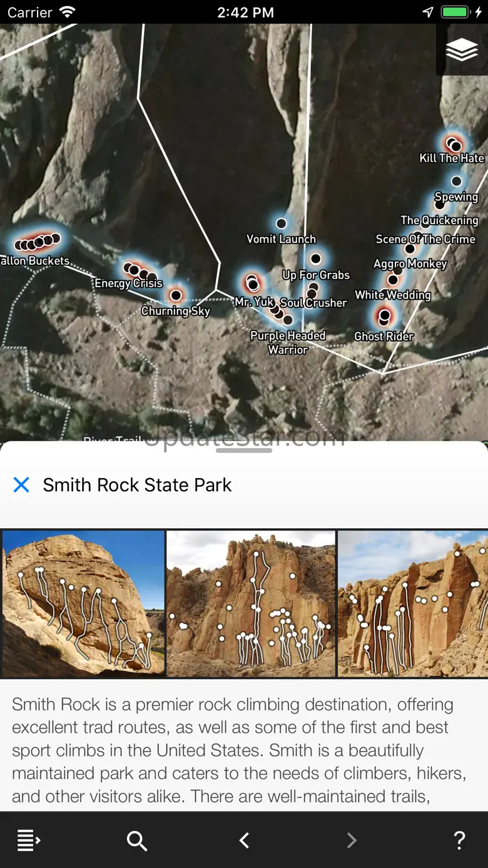Tap the panel drag handle to expand
Screen dimensions: 488x868
coord(244,450)
